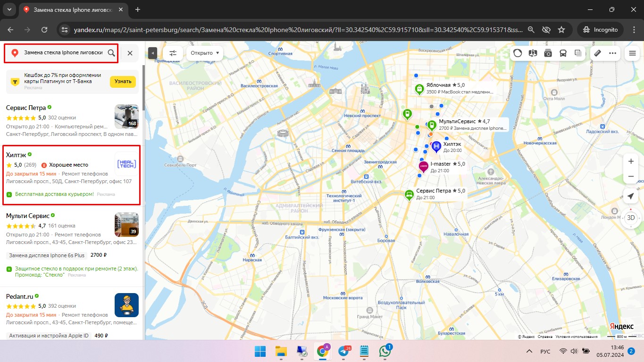The height and width of the screenshot is (362, 644).
Task: Open the 'Pedant.ru' listing title
Action: [x=20, y=296]
